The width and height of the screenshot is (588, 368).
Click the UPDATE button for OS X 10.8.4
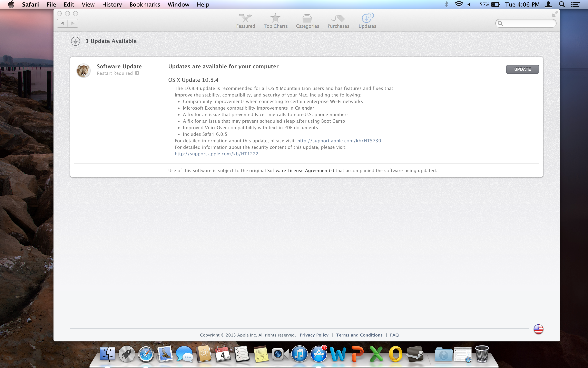(x=522, y=69)
